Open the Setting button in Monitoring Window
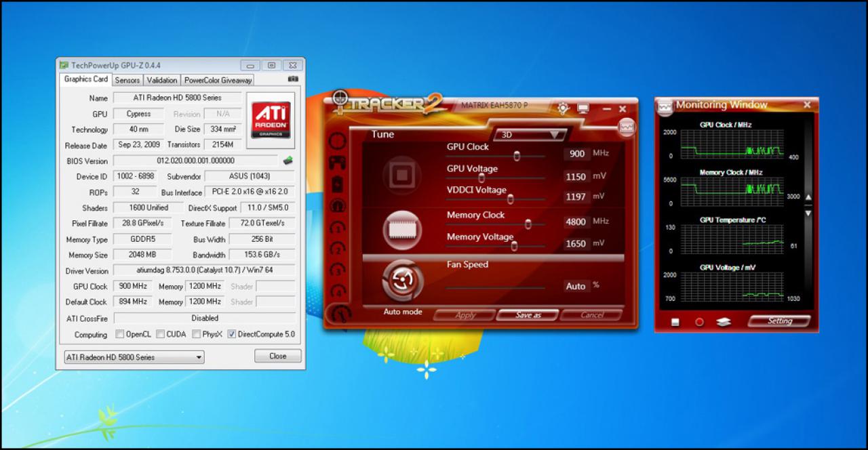The image size is (868, 450). (x=780, y=321)
